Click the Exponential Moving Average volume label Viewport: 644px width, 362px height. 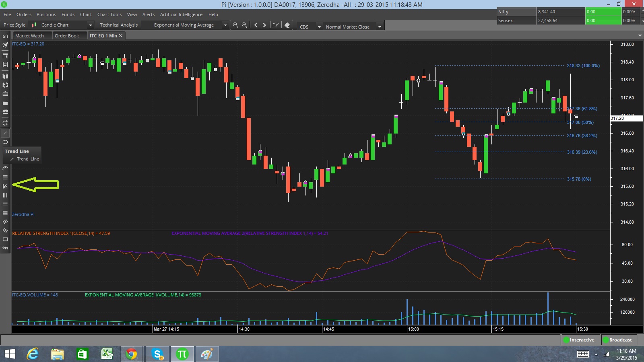143,295
